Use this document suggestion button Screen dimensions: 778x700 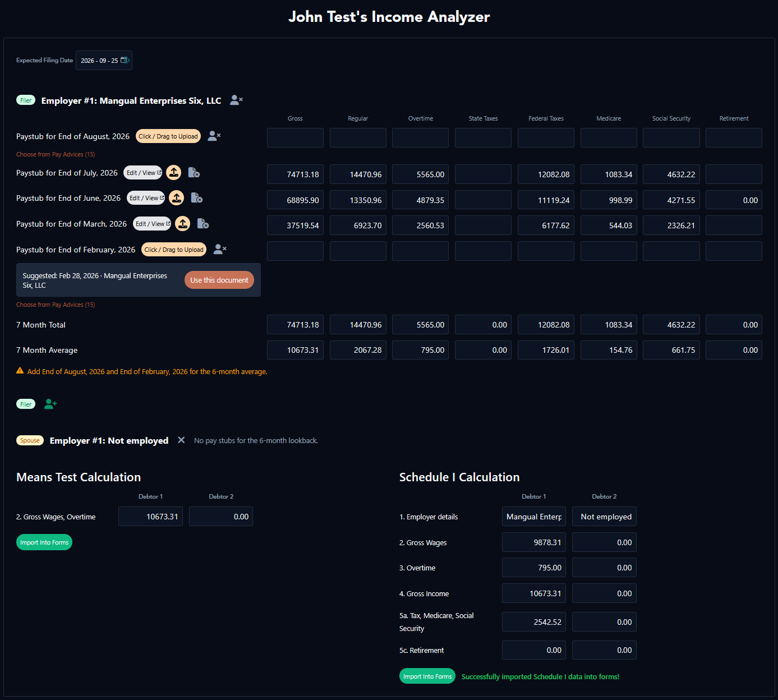coord(219,280)
